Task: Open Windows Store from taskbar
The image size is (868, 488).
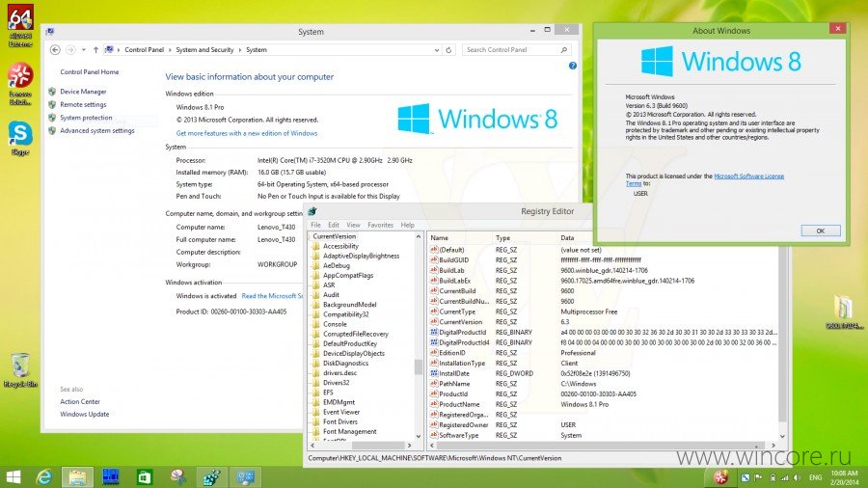Action: coord(145,477)
